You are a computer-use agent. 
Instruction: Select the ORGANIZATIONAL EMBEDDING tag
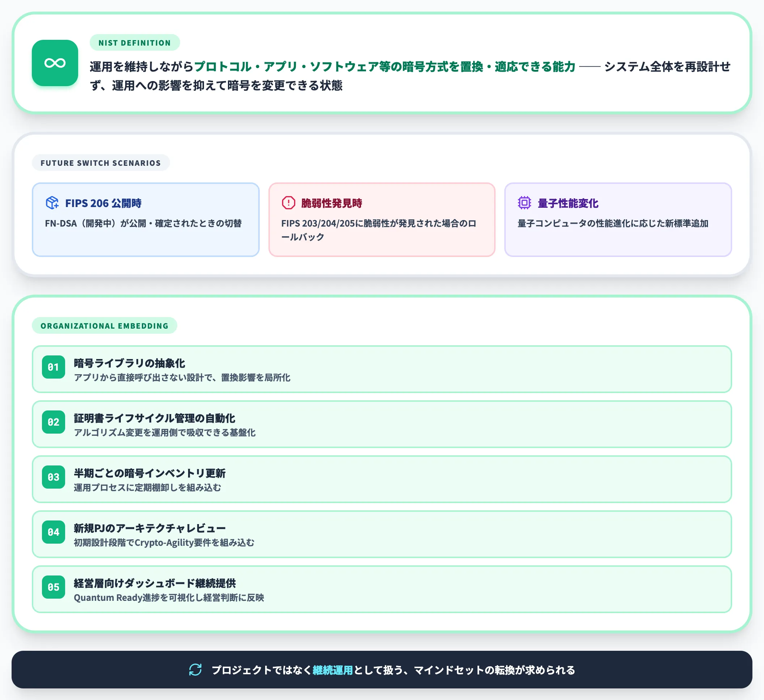tap(104, 326)
